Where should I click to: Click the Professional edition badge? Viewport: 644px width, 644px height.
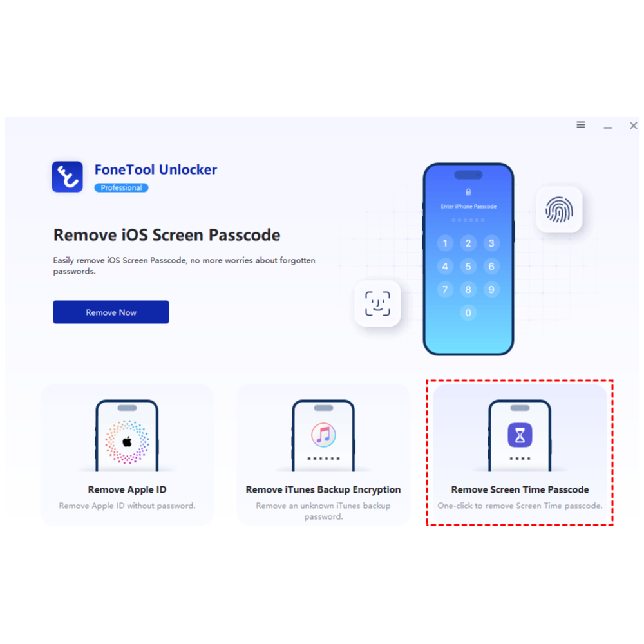[121, 187]
